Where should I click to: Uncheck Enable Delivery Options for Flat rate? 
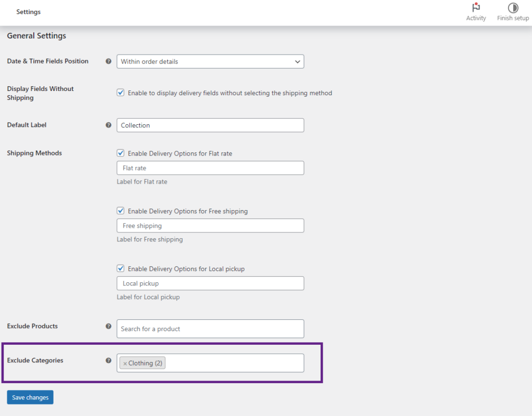tap(121, 153)
